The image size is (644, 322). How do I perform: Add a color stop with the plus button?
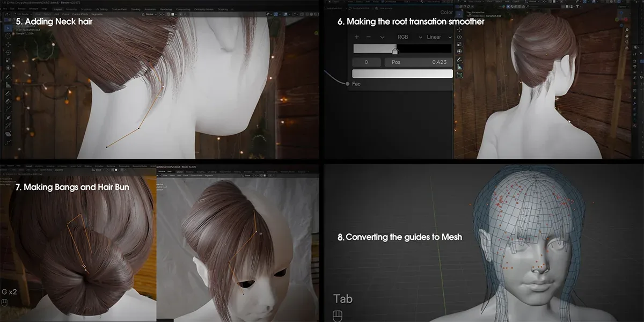click(357, 37)
